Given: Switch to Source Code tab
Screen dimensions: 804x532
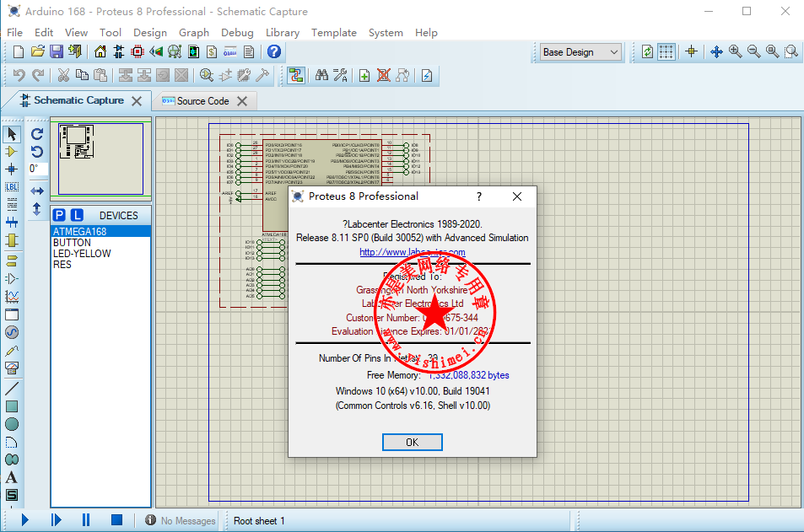Looking at the screenshot, I should point(202,101).
